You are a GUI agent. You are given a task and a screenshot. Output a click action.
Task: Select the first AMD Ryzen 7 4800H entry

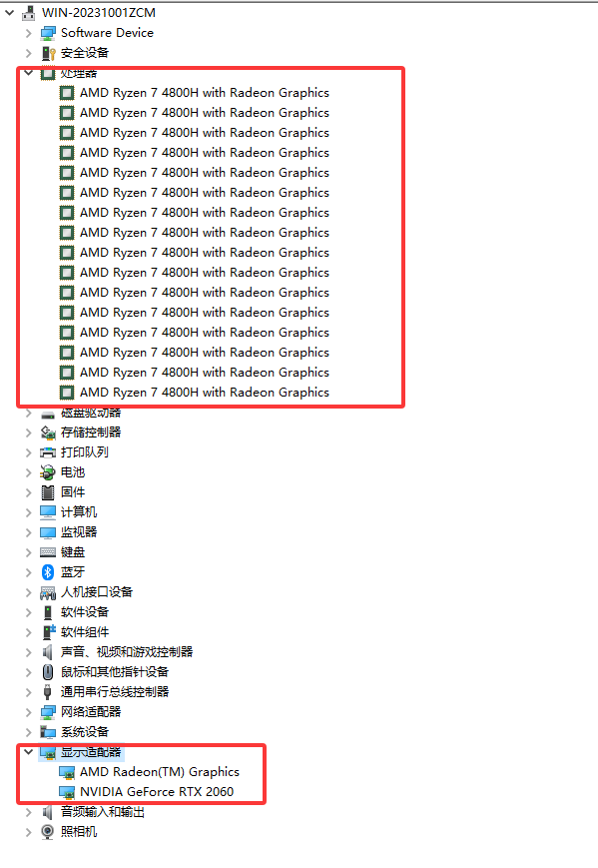204,93
